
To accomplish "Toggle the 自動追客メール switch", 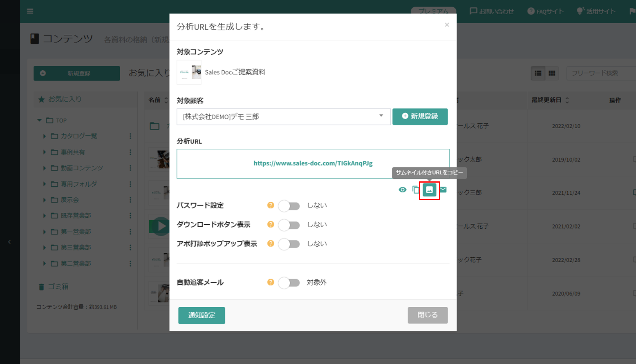I will [x=289, y=283].
